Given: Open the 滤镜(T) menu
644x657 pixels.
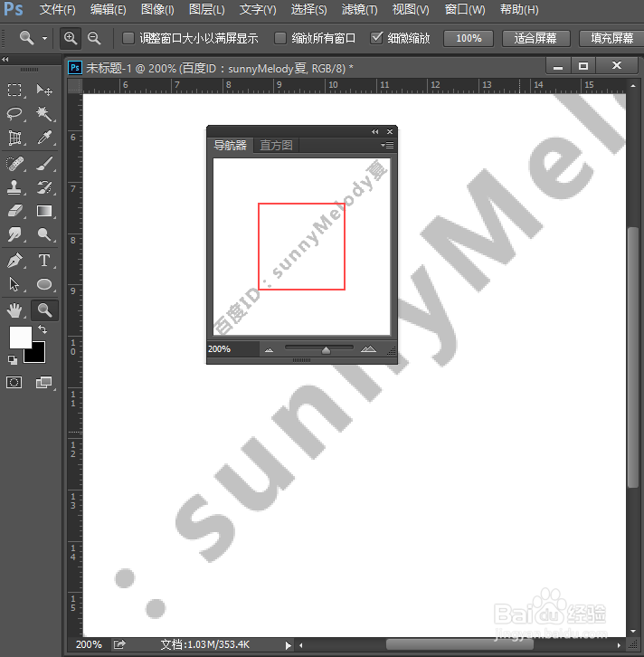Looking at the screenshot, I should click(359, 10).
